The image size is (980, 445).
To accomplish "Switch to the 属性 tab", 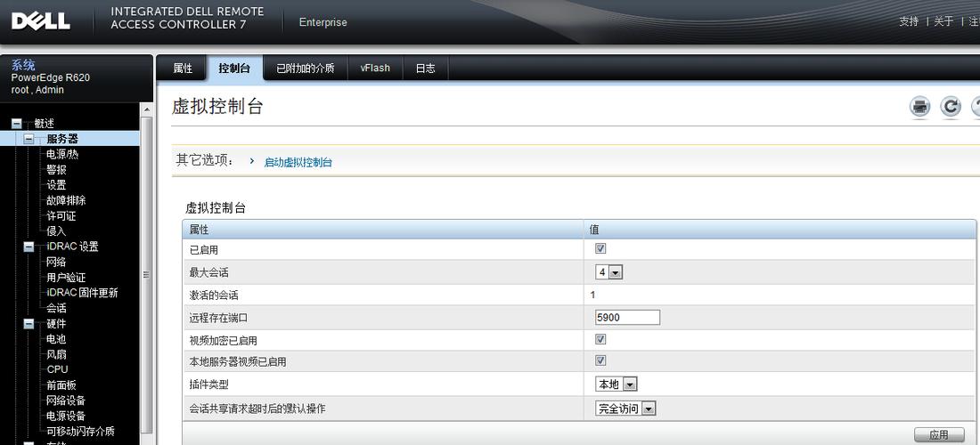I will coord(183,68).
